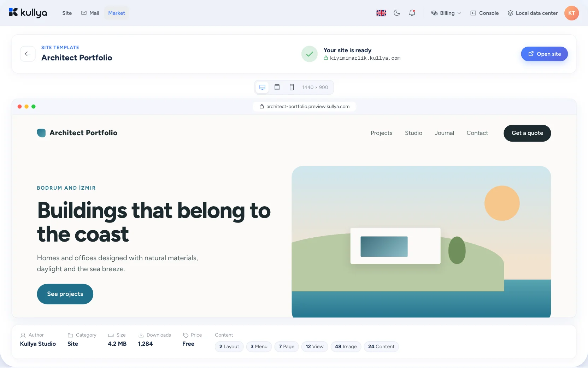Click the 1,284 downloads value
Screen dimensions: 588x368
145,344
